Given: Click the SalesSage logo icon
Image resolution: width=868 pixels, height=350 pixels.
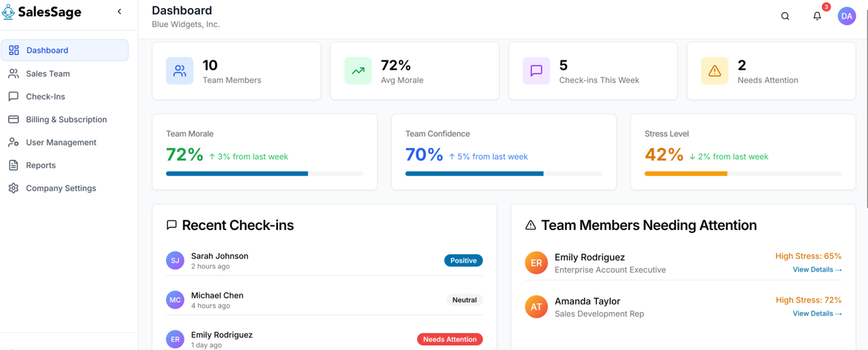Looking at the screenshot, I should click(8, 12).
